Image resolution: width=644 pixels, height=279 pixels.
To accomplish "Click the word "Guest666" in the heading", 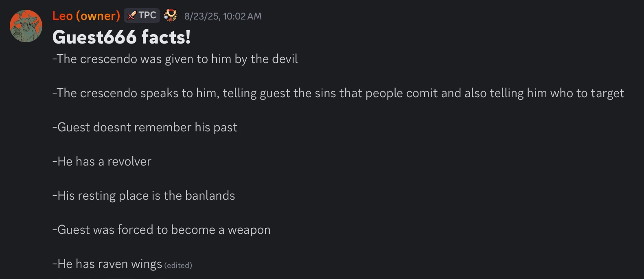I will (x=94, y=37).
